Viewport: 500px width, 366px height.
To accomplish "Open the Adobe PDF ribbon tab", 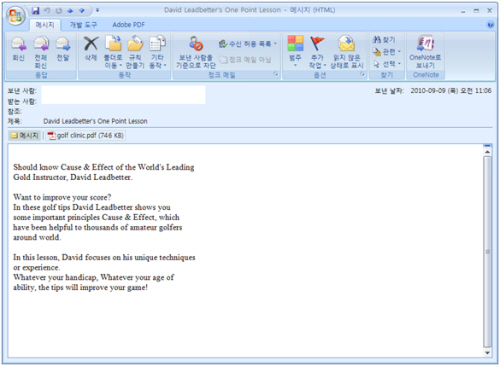I will pos(128,25).
